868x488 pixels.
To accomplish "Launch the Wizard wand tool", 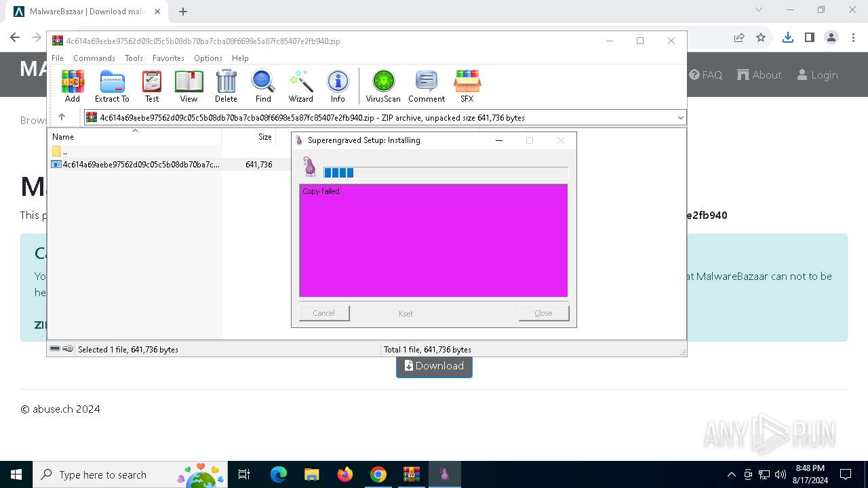I will (x=300, y=86).
